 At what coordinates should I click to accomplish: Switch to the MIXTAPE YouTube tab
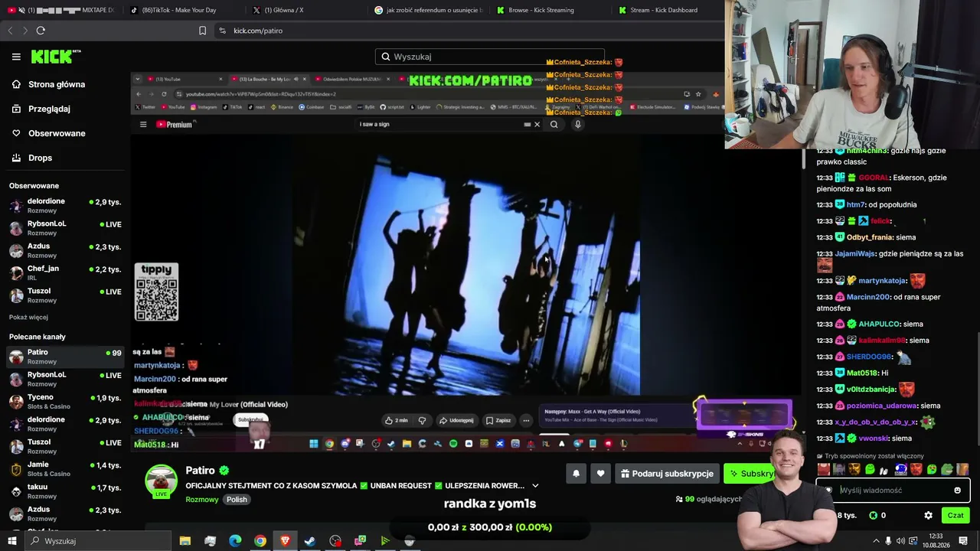[x=61, y=10]
